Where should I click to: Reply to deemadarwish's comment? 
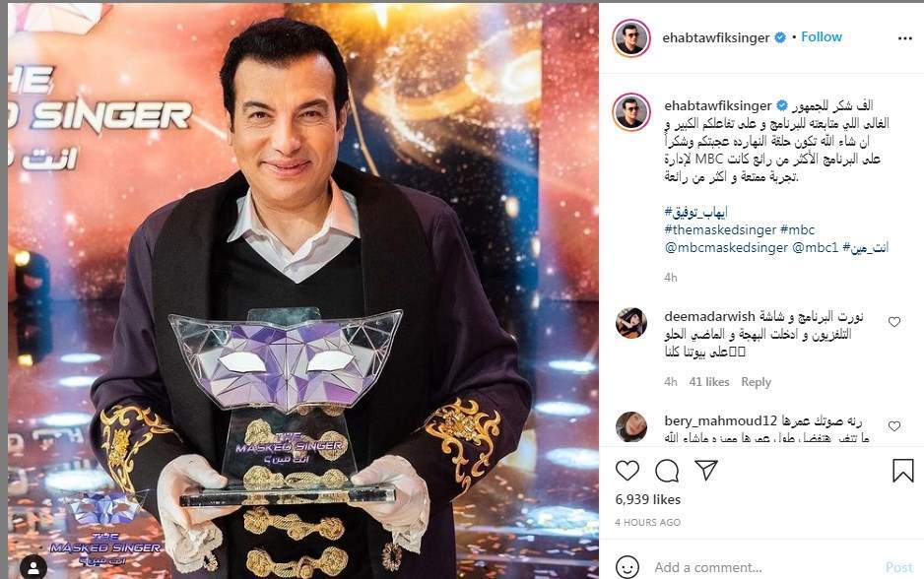757,382
